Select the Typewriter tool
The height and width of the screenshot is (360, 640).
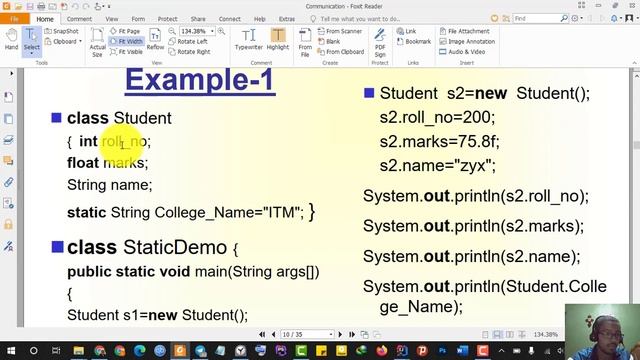click(x=249, y=40)
